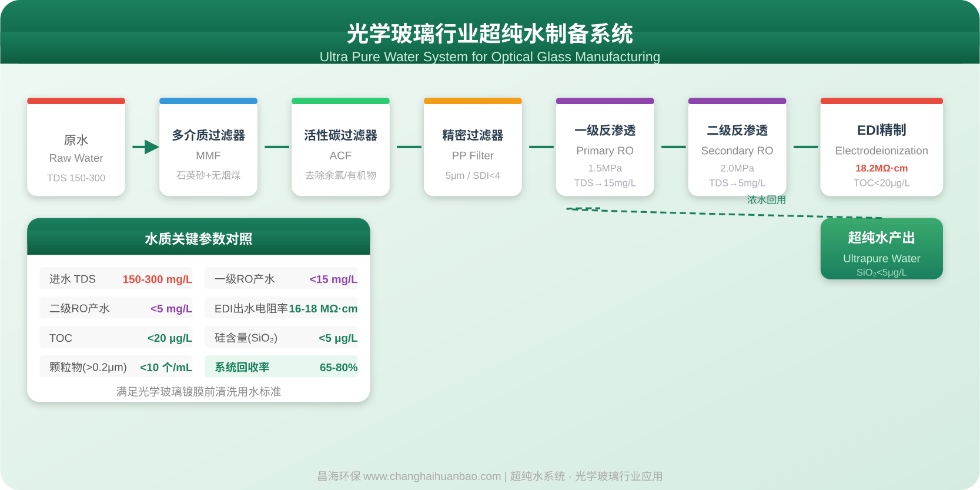Select the EDI出水电阻率 label
The image size is (980, 490).
pyautogui.click(x=251, y=308)
